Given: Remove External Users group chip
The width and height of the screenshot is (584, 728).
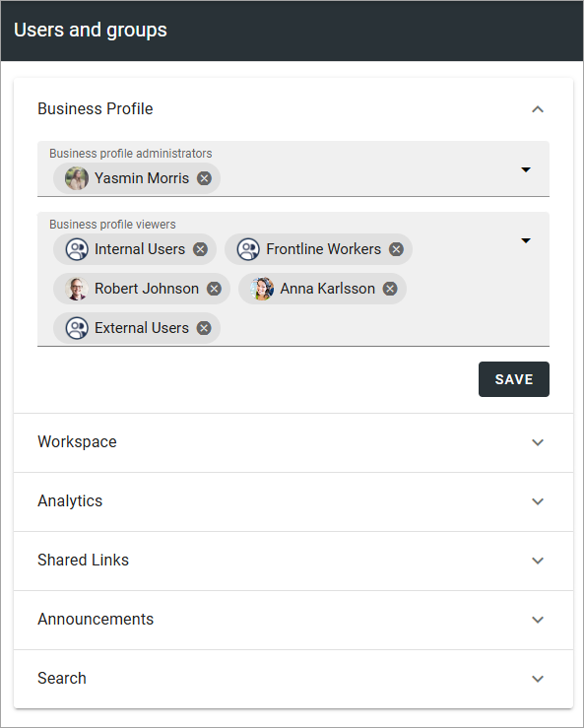Looking at the screenshot, I should tap(204, 328).
